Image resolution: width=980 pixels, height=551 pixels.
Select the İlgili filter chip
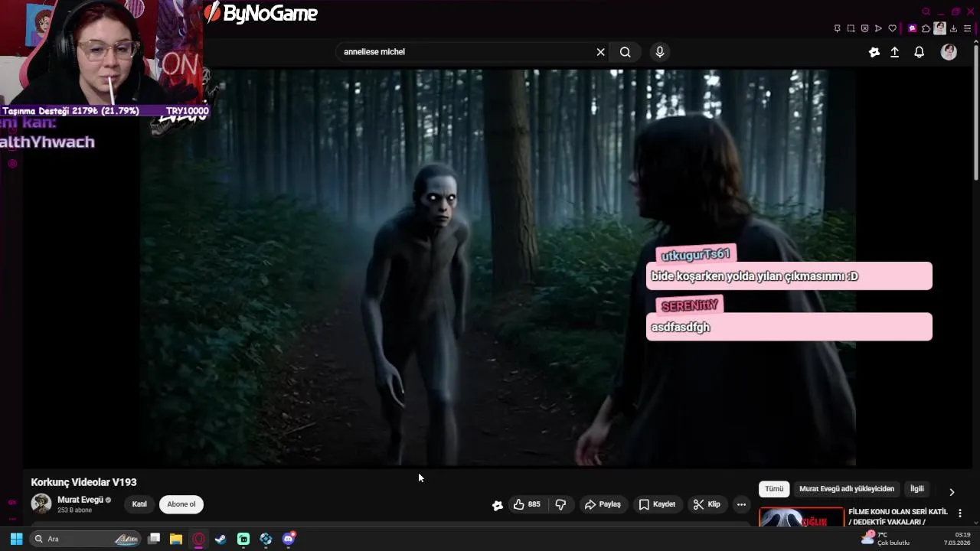click(917, 489)
